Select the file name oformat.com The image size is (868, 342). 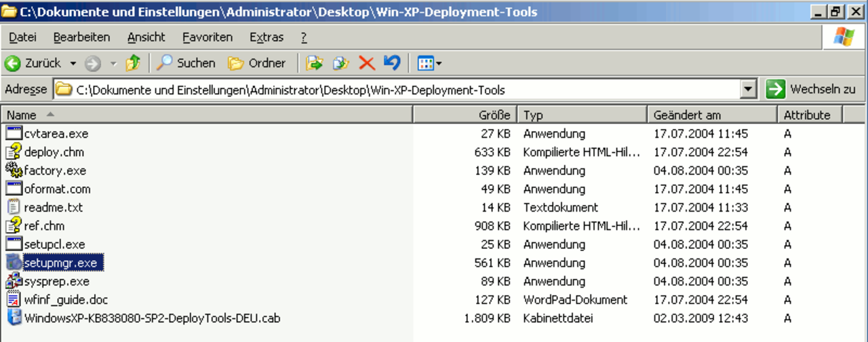coord(57,189)
